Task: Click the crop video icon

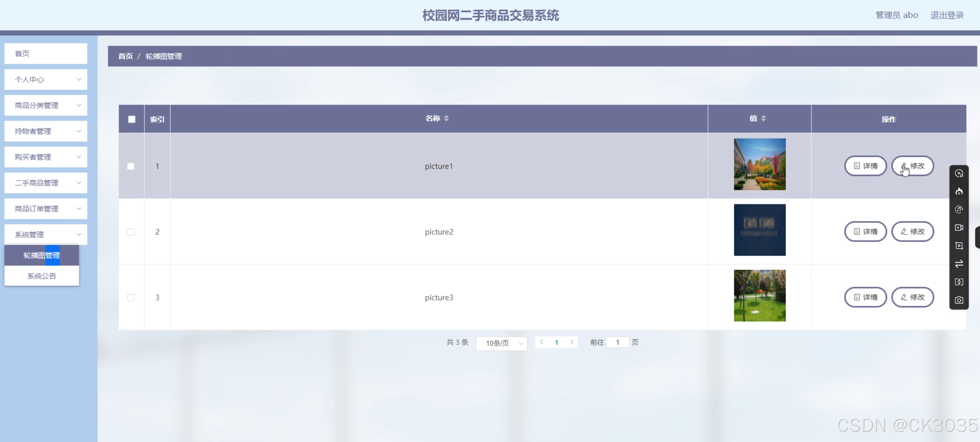Action: point(959,246)
